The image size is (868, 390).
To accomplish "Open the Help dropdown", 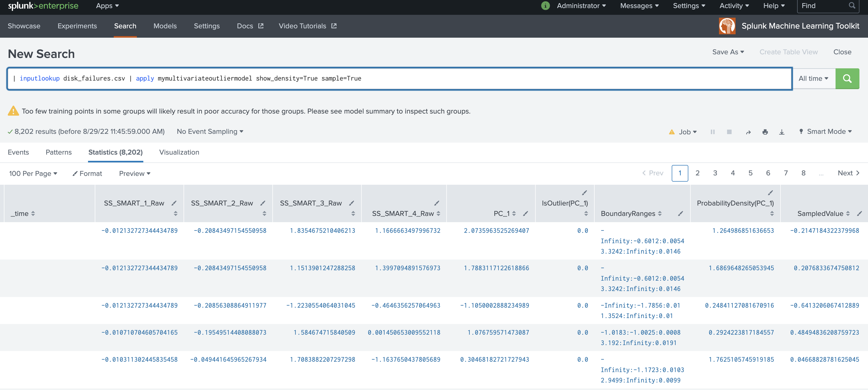I will [x=774, y=6].
